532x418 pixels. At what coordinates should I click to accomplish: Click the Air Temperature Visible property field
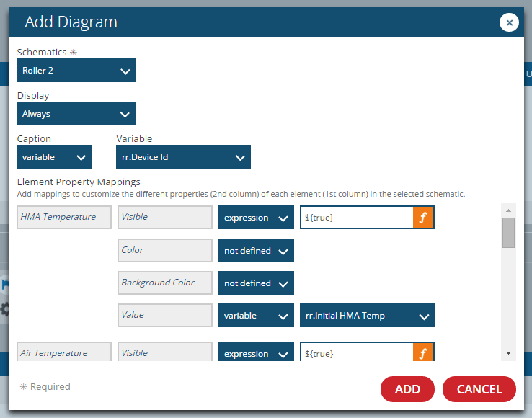click(165, 352)
